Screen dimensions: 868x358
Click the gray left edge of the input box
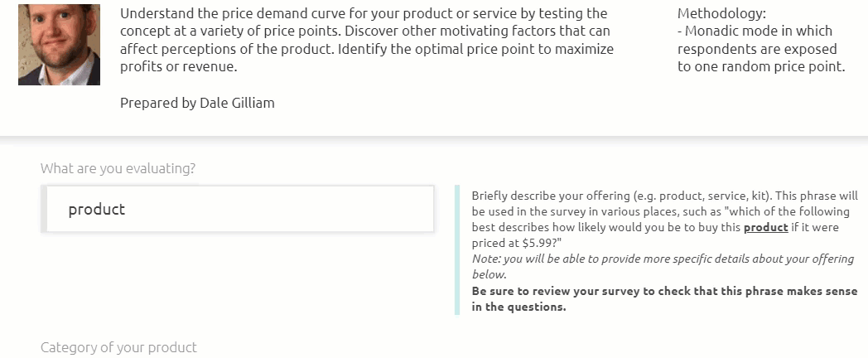click(x=44, y=209)
